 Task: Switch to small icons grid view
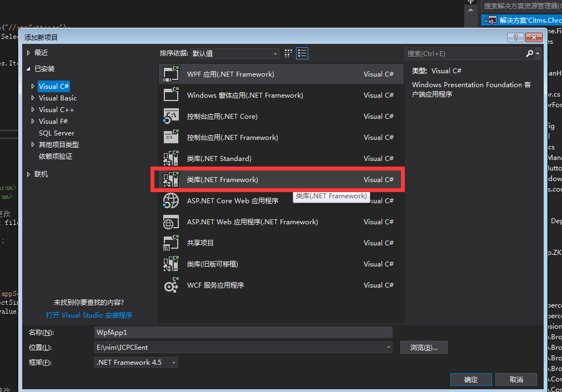288,53
